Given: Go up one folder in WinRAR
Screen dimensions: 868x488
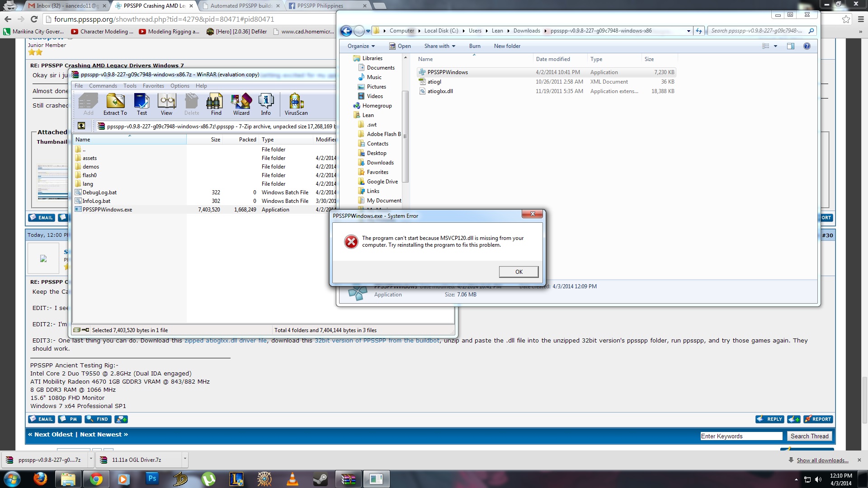Looking at the screenshot, I should pyautogui.click(x=81, y=126).
